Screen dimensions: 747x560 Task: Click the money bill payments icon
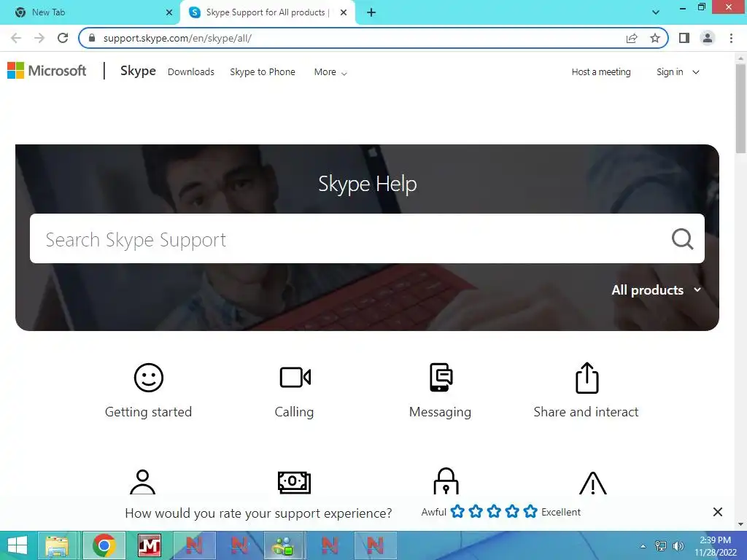295,482
